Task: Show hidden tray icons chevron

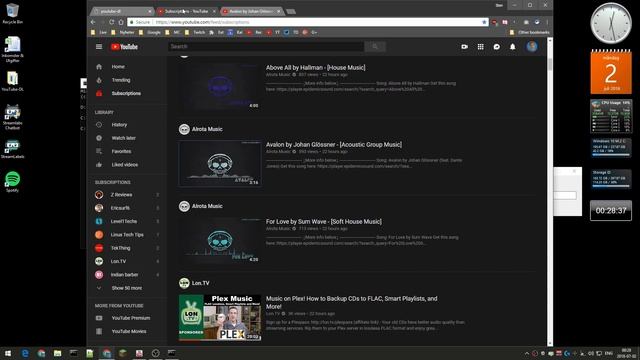Action: point(527,353)
